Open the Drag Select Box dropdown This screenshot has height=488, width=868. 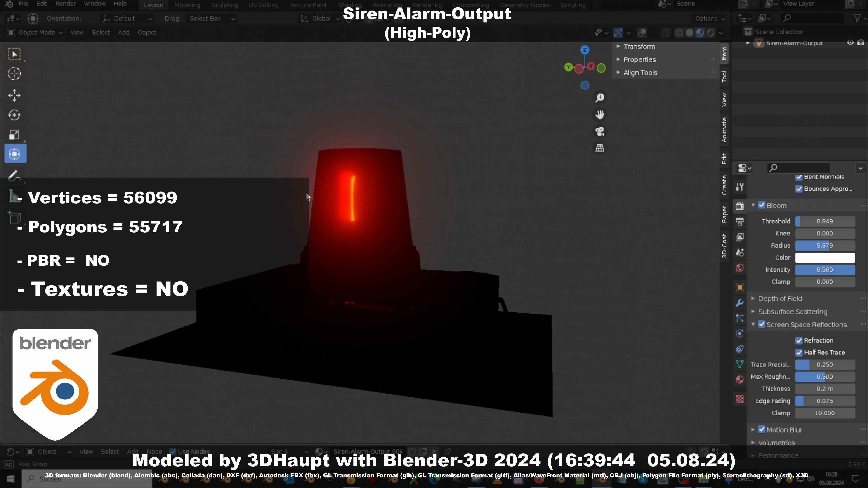point(212,19)
